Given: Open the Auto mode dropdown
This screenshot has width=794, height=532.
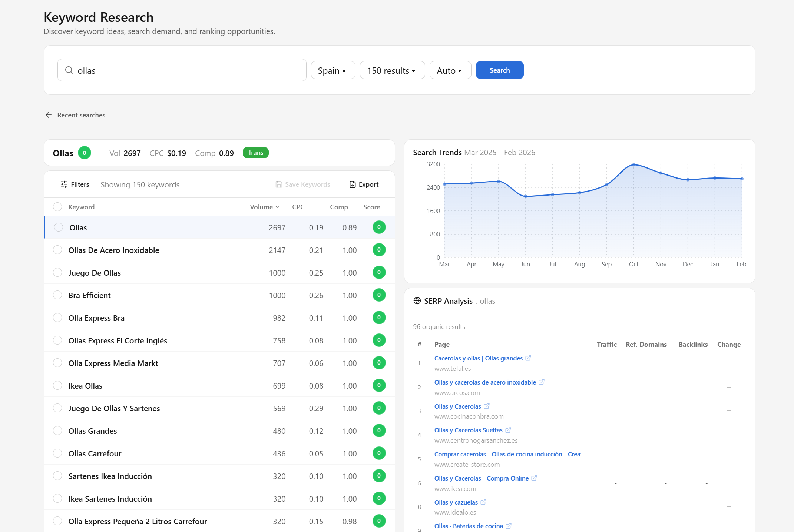Looking at the screenshot, I should pos(450,70).
